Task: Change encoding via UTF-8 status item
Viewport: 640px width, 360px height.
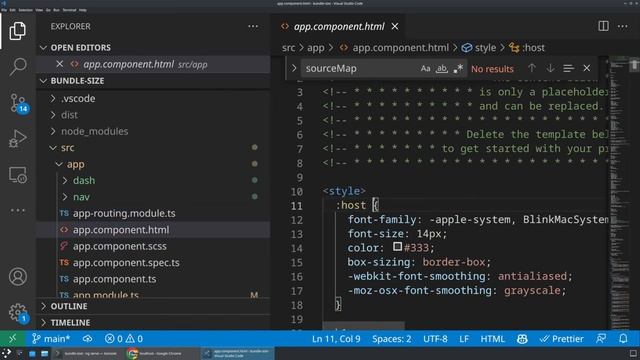Action: [x=435, y=339]
